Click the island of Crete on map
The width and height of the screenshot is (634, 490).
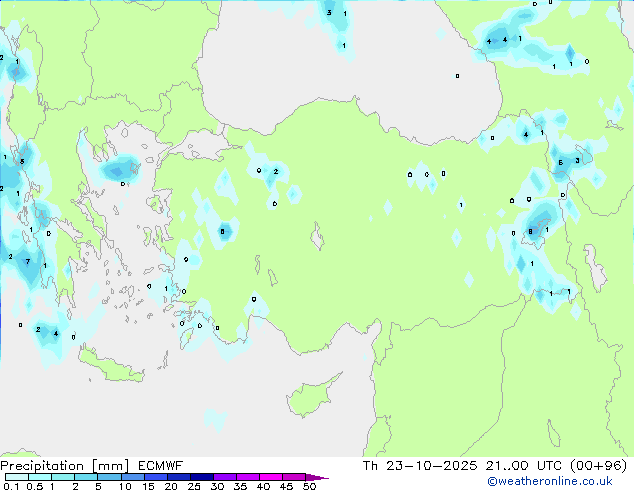[x=111, y=366]
